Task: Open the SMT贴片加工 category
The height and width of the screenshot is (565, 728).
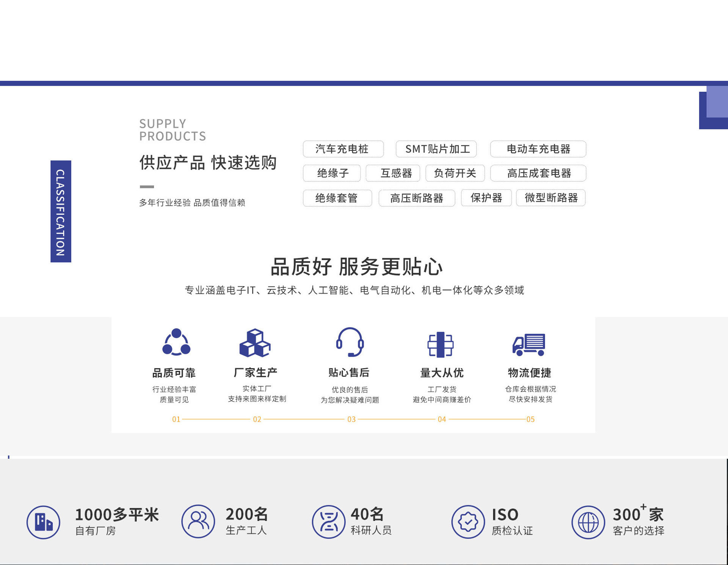Action: click(x=436, y=149)
